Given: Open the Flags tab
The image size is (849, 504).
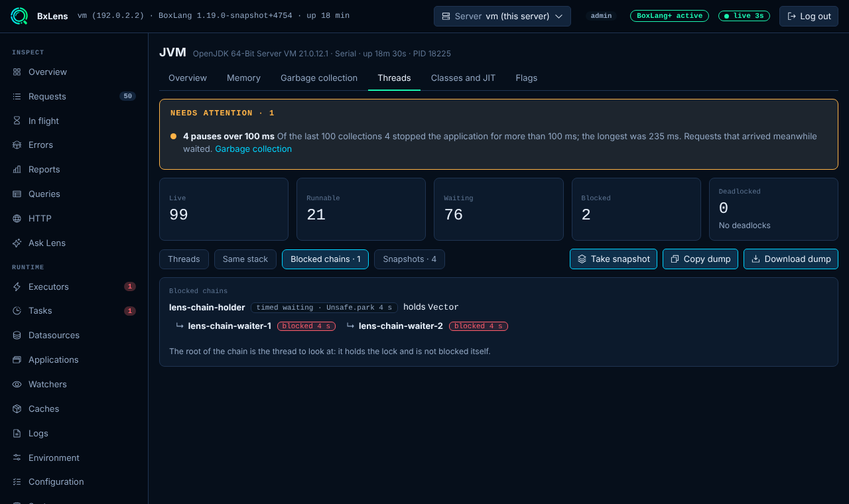Looking at the screenshot, I should [x=527, y=78].
